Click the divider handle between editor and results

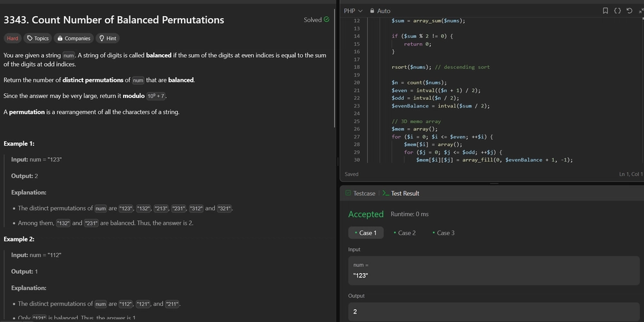[x=494, y=183]
